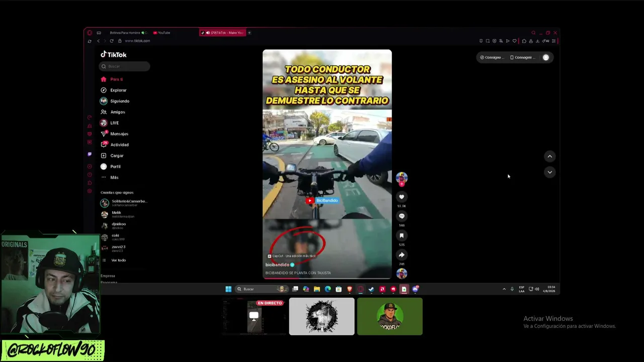Open the Perfil page
This screenshot has width=644, height=362.
[x=111, y=166]
